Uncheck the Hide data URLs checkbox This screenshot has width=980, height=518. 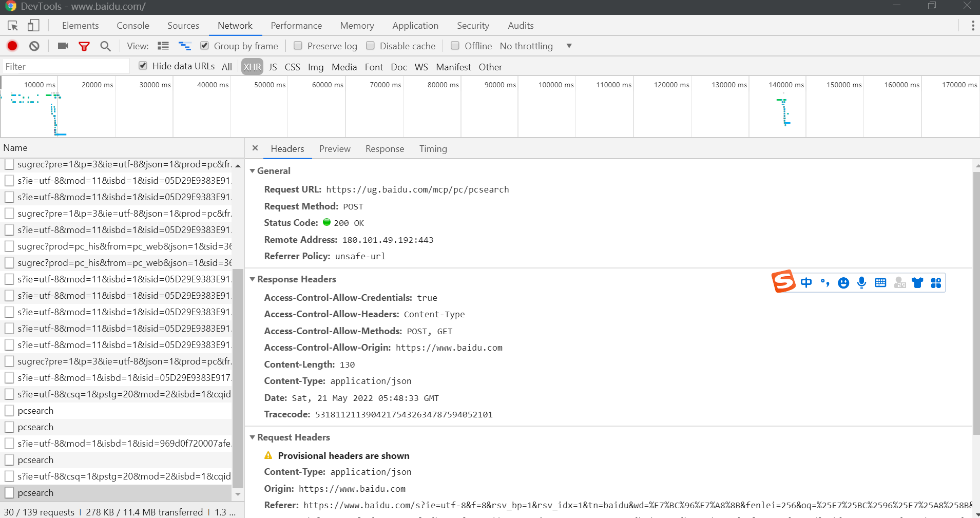pos(143,66)
